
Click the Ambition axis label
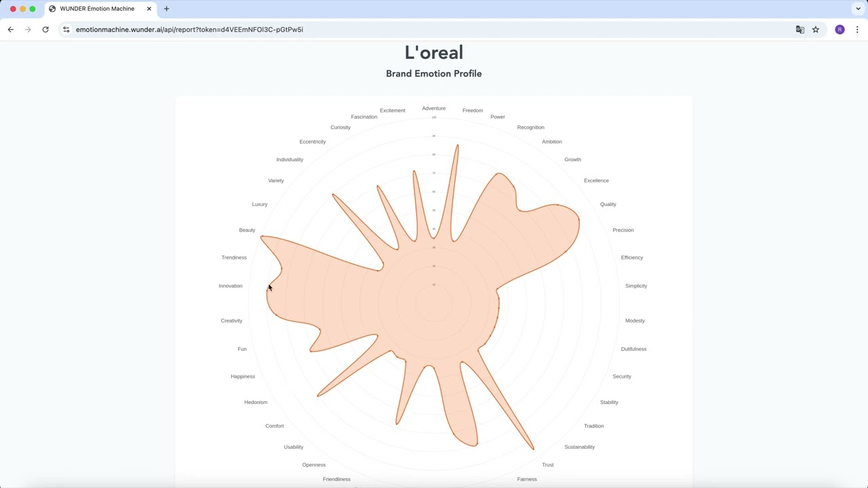[x=552, y=142]
